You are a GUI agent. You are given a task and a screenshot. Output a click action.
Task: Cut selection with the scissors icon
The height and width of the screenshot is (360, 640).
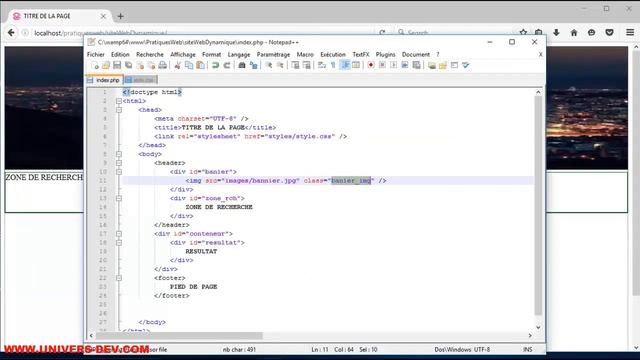pyautogui.click(x=178, y=65)
